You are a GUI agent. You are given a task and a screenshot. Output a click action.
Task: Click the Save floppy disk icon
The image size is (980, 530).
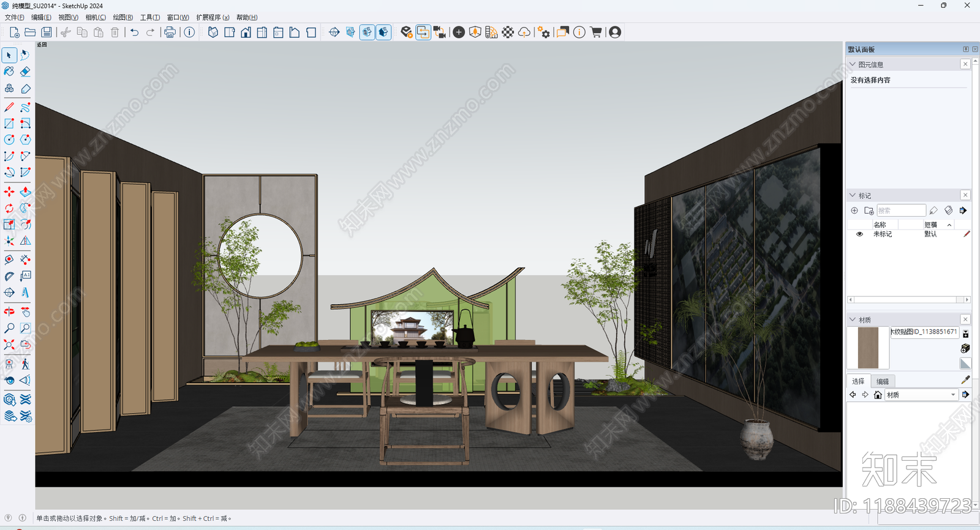[47, 32]
